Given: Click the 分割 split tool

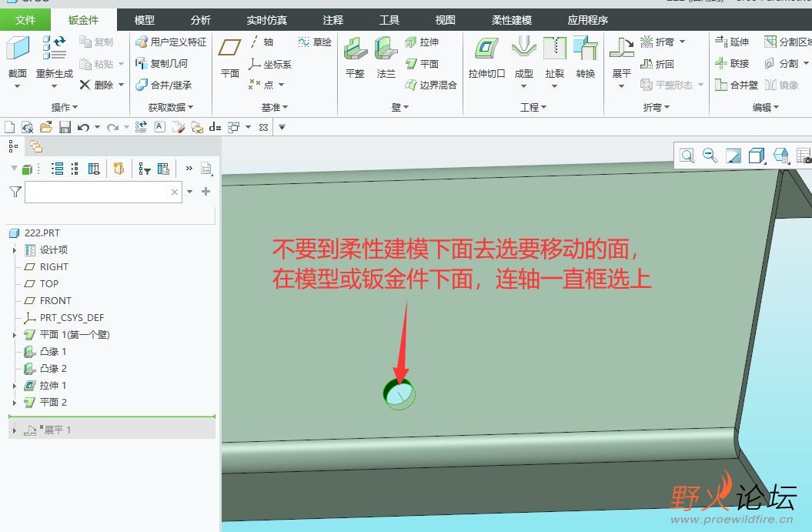Looking at the screenshot, I should (x=782, y=63).
